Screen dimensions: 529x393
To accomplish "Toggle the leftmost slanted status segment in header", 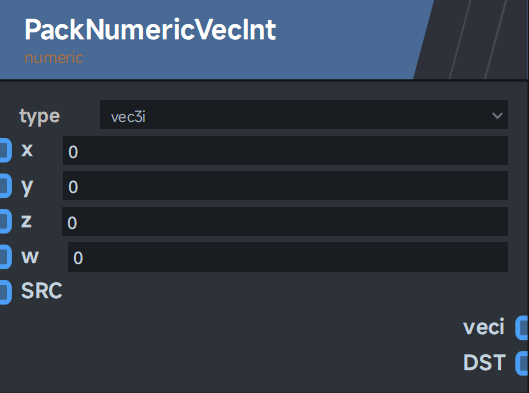I will (437, 39).
